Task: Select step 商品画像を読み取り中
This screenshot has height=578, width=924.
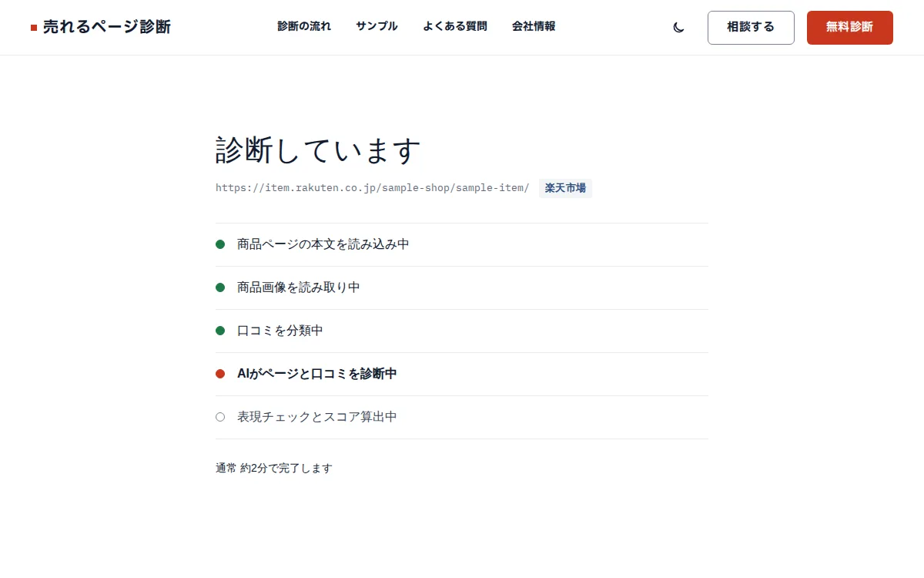Action: [462, 287]
